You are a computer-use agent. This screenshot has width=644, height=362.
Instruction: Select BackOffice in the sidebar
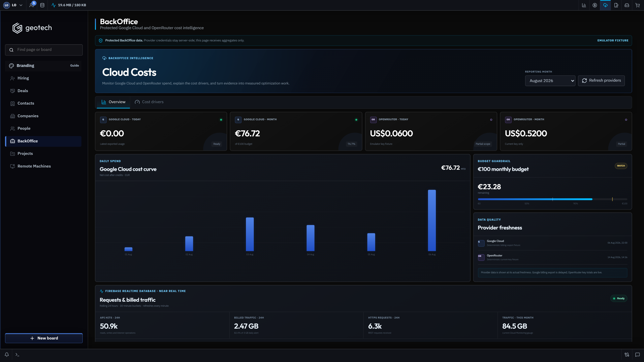point(43,141)
